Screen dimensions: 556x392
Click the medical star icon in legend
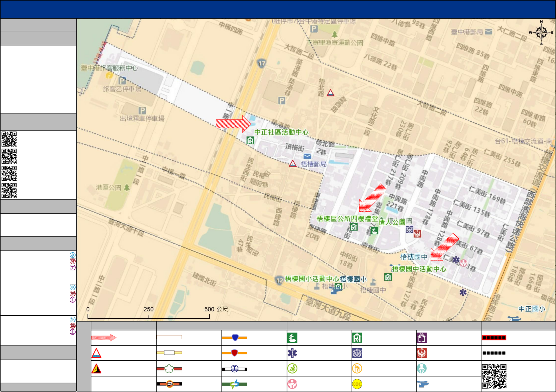coord(292,353)
